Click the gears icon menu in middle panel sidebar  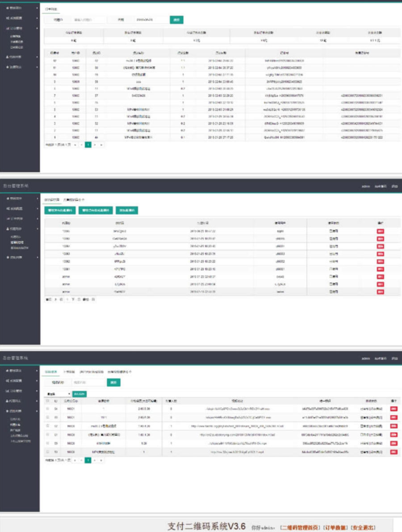tap(8, 209)
